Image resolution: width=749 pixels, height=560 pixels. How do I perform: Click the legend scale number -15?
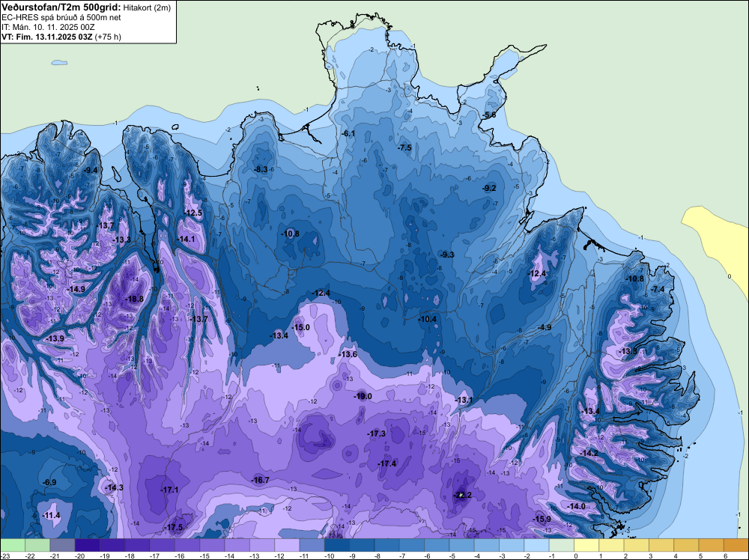click(204, 556)
